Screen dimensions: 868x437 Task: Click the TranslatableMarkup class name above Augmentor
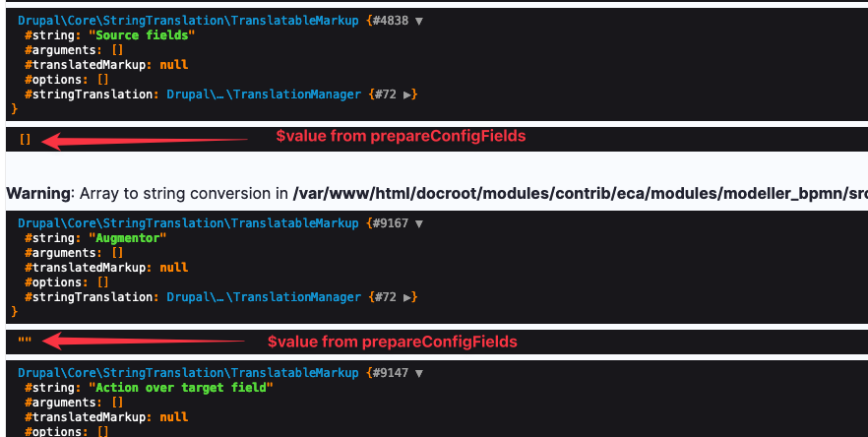188,223
